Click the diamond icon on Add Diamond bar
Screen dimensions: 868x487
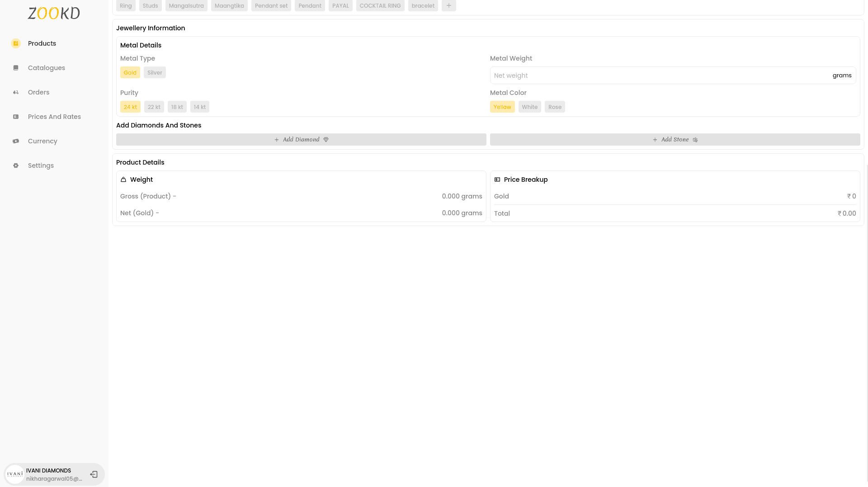click(325, 139)
